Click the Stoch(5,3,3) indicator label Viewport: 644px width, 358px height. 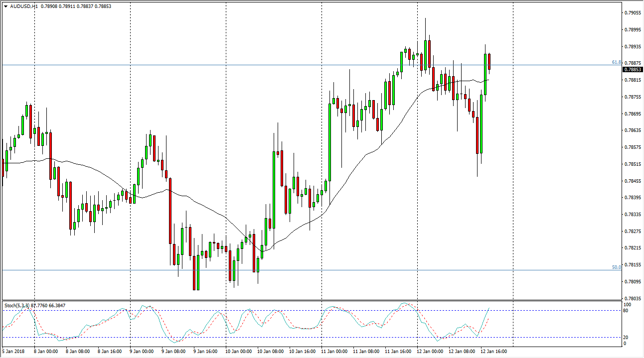click(16, 305)
